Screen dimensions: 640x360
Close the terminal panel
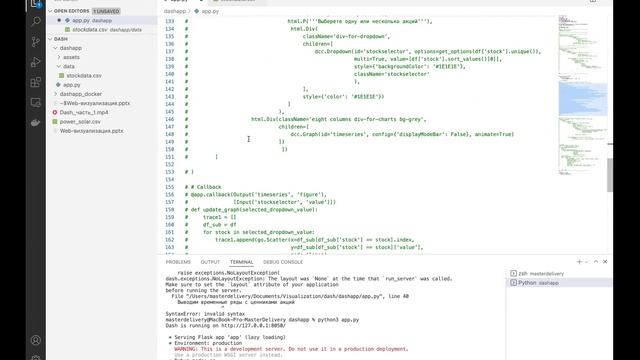click(x=605, y=262)
